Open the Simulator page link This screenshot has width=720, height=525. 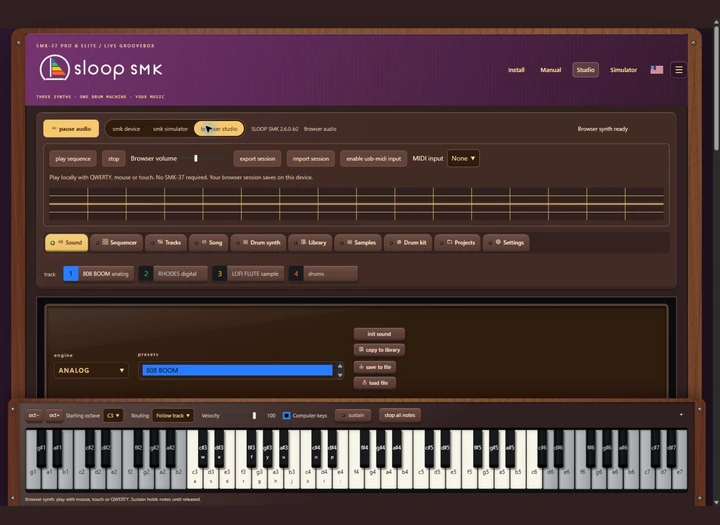click(623, 70)
